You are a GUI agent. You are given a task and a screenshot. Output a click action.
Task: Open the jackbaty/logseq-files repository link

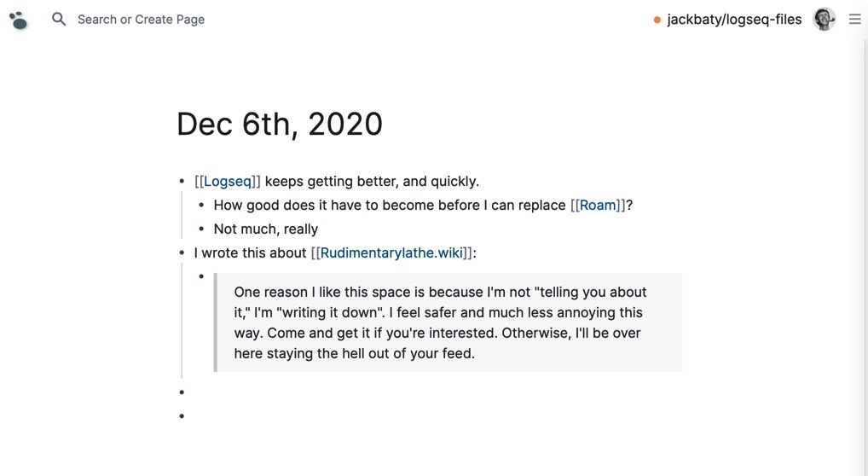click(x=734, y=20)
